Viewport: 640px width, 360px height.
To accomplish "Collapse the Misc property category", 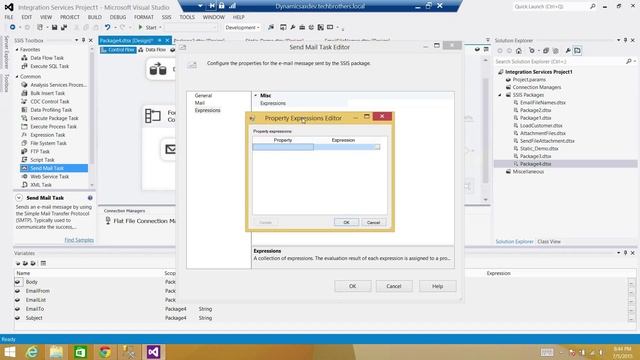I will click(256, 96).
